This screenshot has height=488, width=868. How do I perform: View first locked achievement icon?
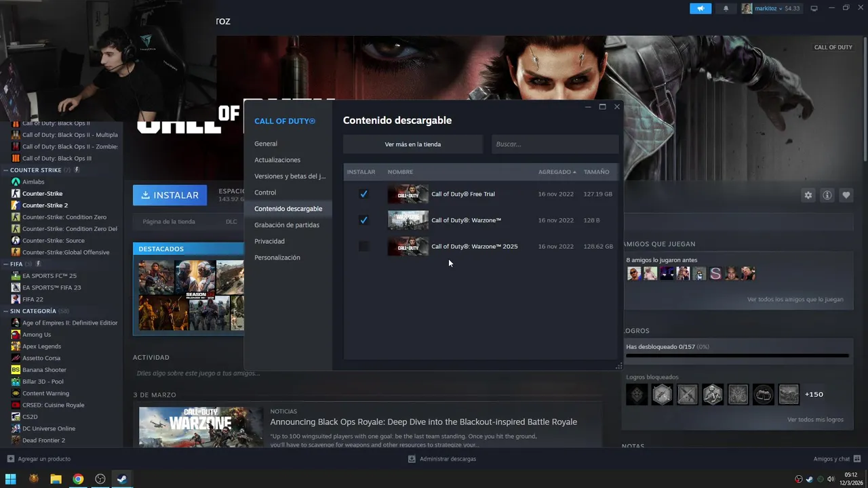click(x=637, y=394)
